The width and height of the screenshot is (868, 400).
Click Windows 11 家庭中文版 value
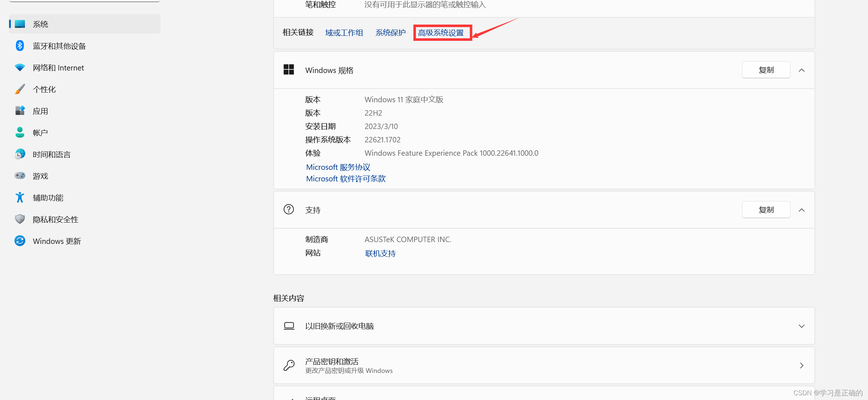(x=404, y=100)
